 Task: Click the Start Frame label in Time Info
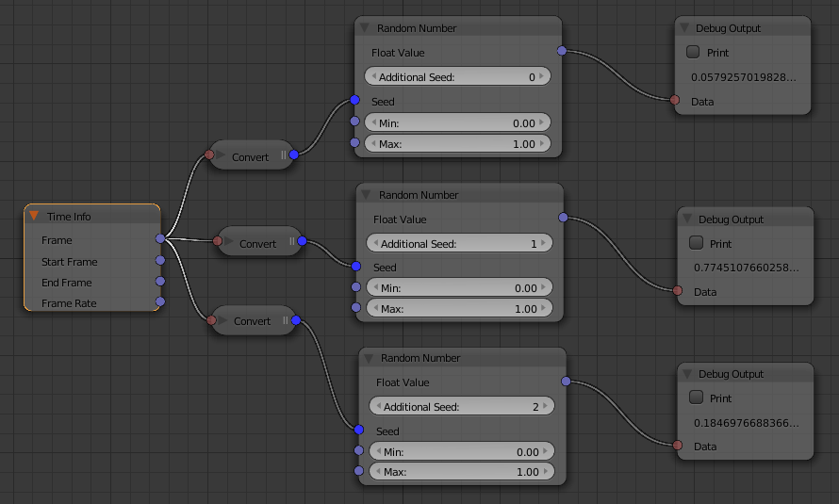pos(70,262)
